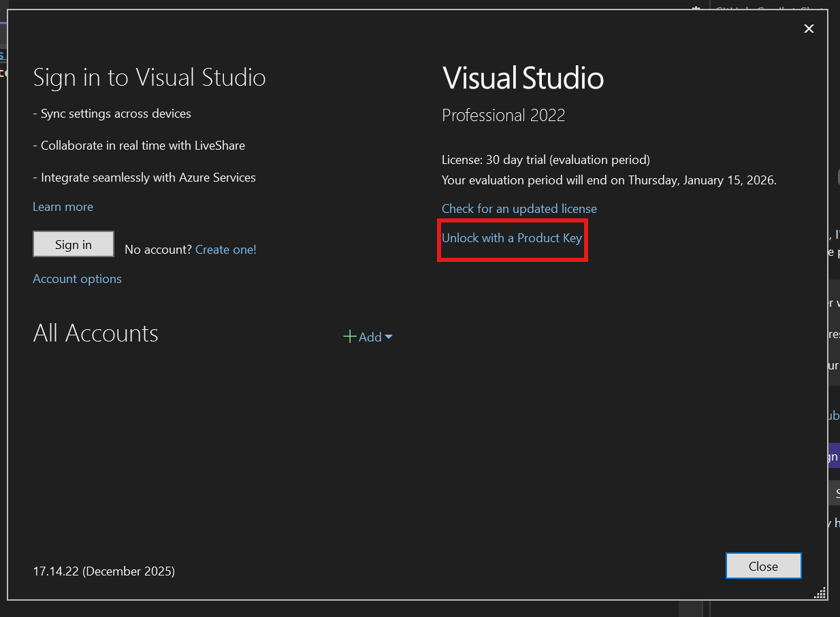Check for an updated license
The height and width of the screenshot is (617, 840).
pos(519,208)
